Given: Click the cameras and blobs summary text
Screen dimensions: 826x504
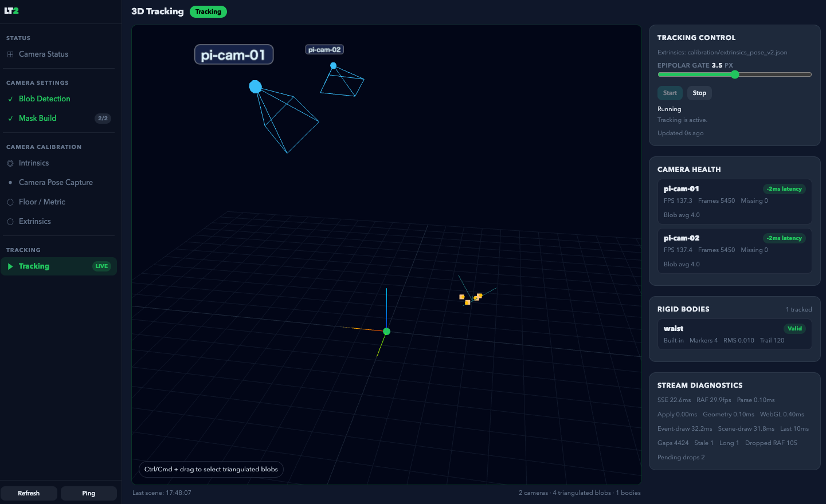Looking at the screenshot, I should pos(580,493).
